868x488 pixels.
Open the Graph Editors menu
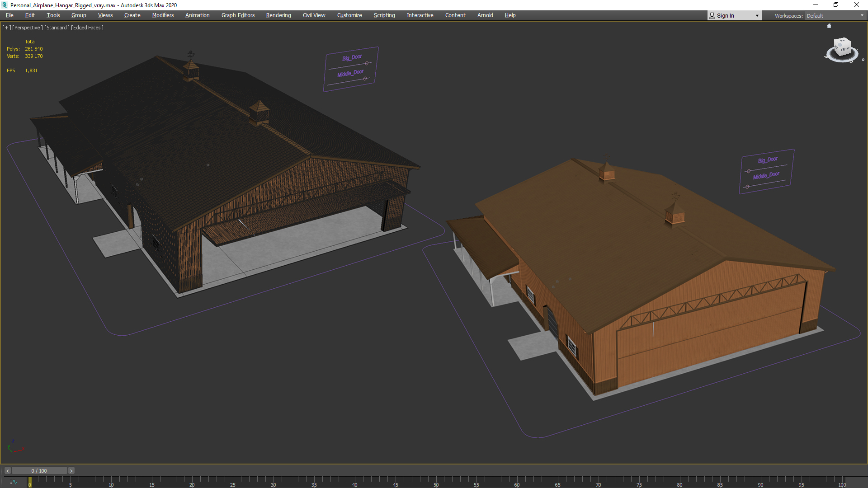click(x=238, y=15)
